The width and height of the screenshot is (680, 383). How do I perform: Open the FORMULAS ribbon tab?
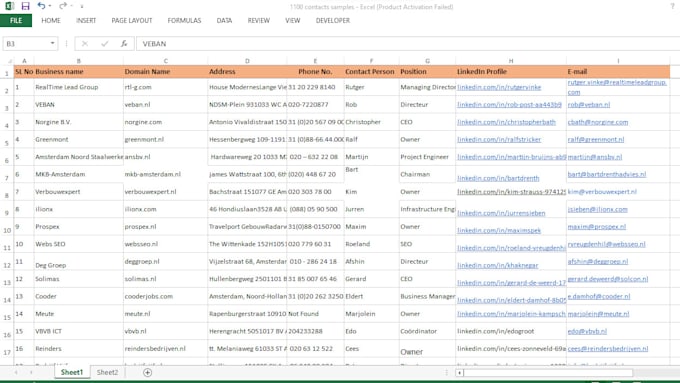[x=184, y=20]
